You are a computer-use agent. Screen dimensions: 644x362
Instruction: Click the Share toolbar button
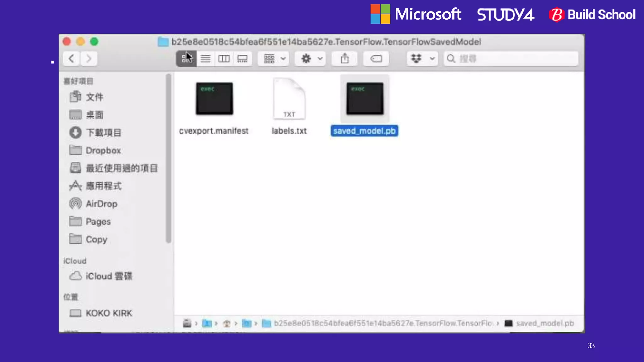(345, 58)
